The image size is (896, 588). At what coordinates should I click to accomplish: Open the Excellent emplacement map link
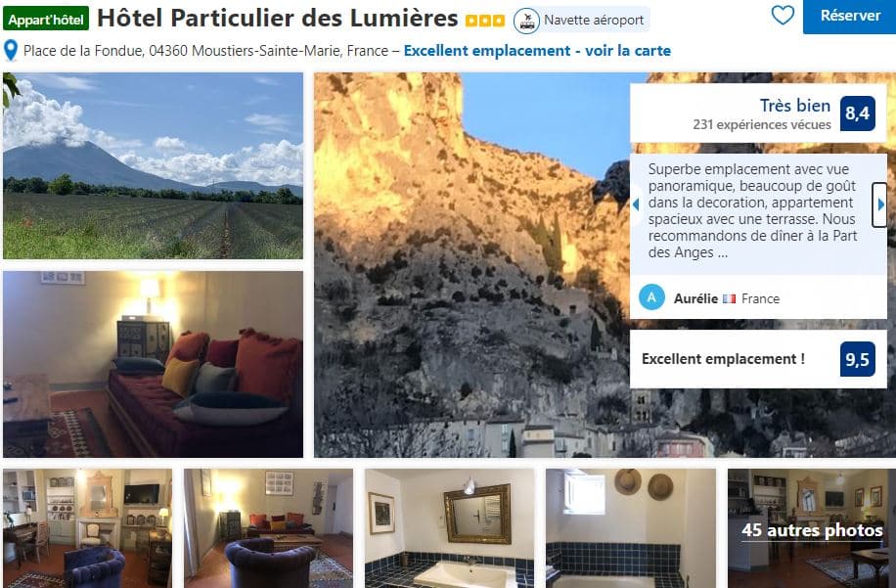537,50
